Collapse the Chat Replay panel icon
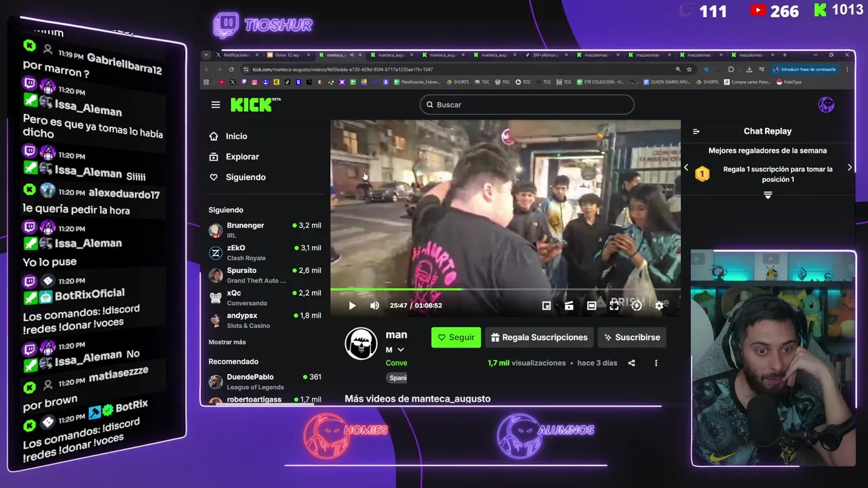Image resolution: width=868 pixels, height=488 pixels. (x=696, y=131)
